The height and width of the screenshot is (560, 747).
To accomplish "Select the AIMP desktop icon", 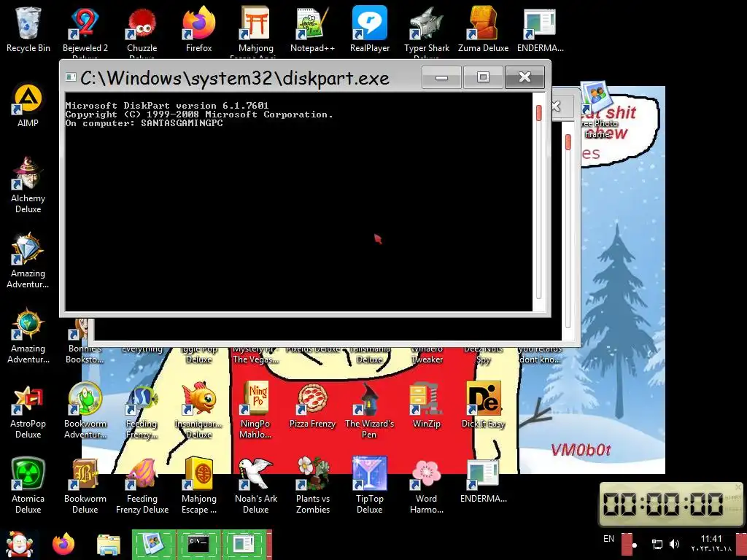I will point(28,105).
